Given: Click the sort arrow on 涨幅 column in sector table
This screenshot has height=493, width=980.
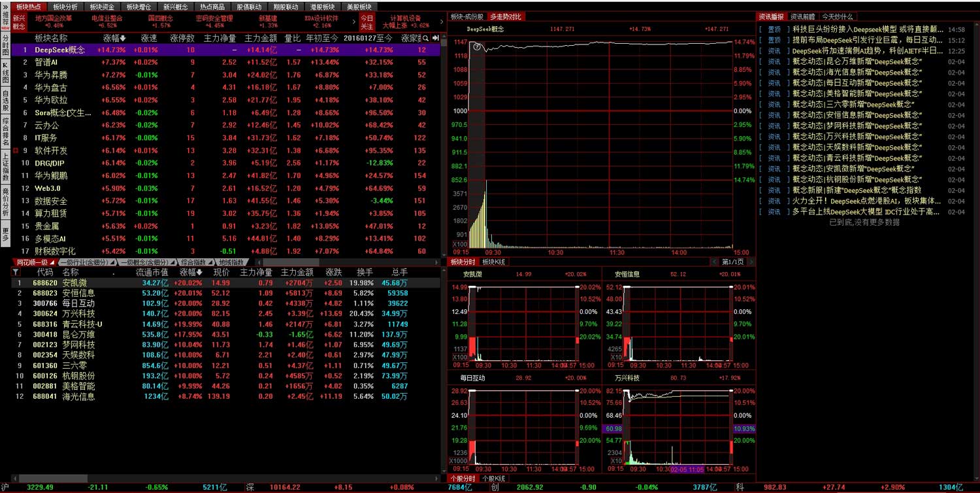Looking at the screenshot, I should tap(123, 38).
